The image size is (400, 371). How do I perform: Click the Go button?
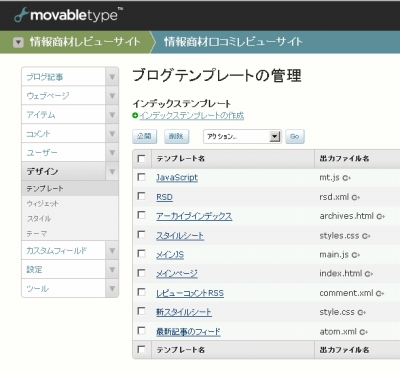pyautogui.click(x=295, y=137)
